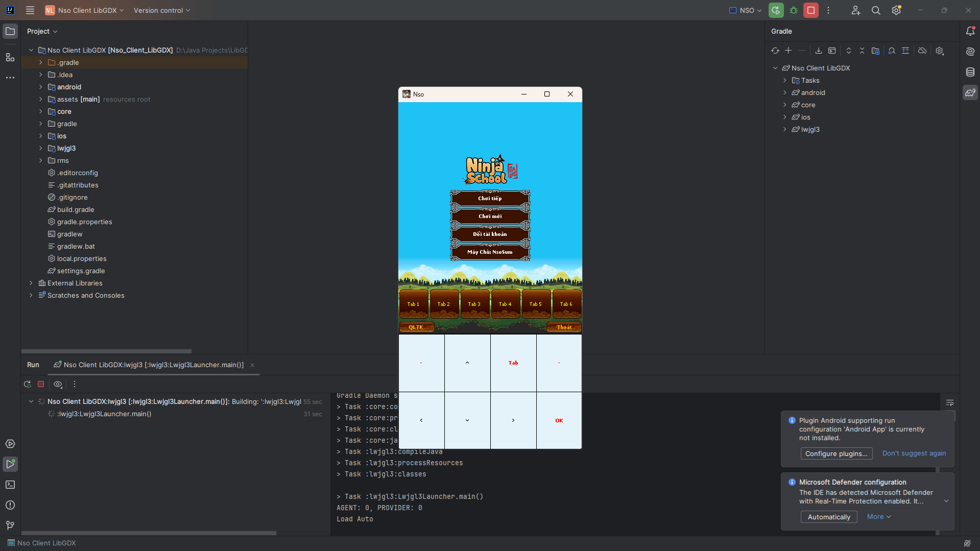Toggle Gradle offline mode
980x551 pixels.
pyautogui.click(x=922, y=51)
